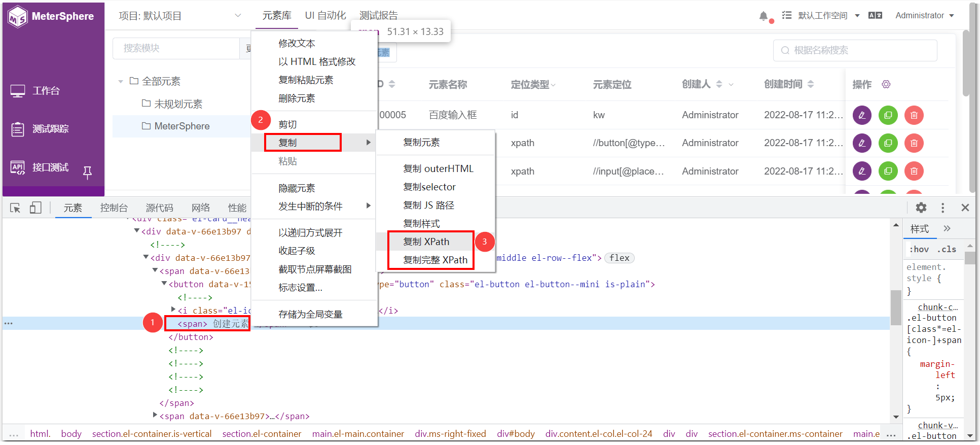Collapse the button element node in DOM tree
Viewport: 980px width, 445px height.
coord(164,284)
